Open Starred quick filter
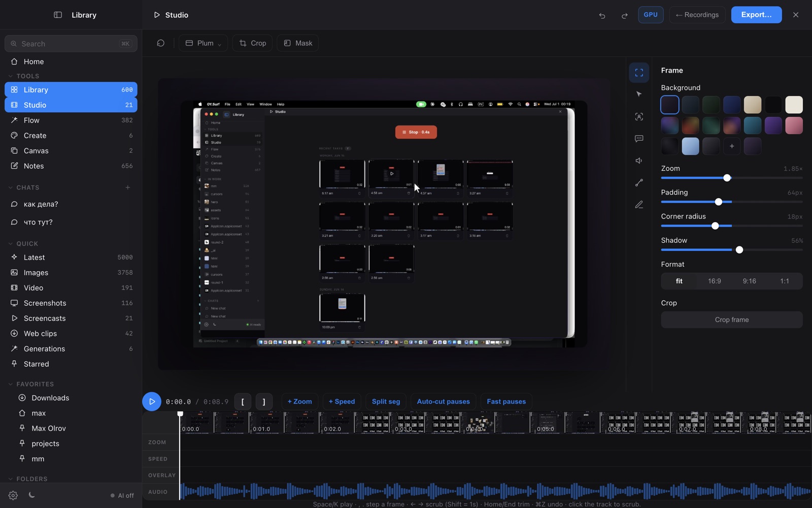Screen dimensions: 812x508 (71, 364)
